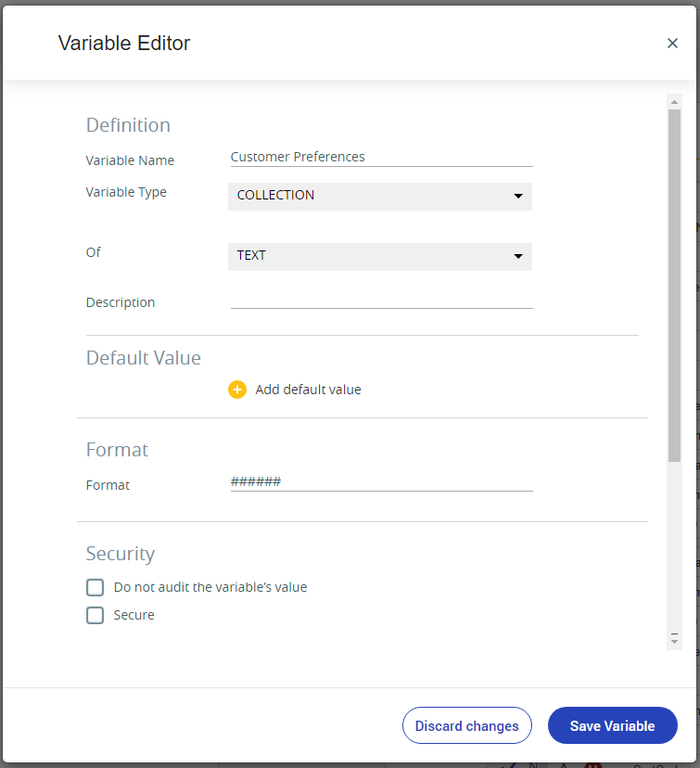The height and width of the screenshot is (768, 700).
Task: Click the scrollbar up arrow
Action: [x=674, y=102]
